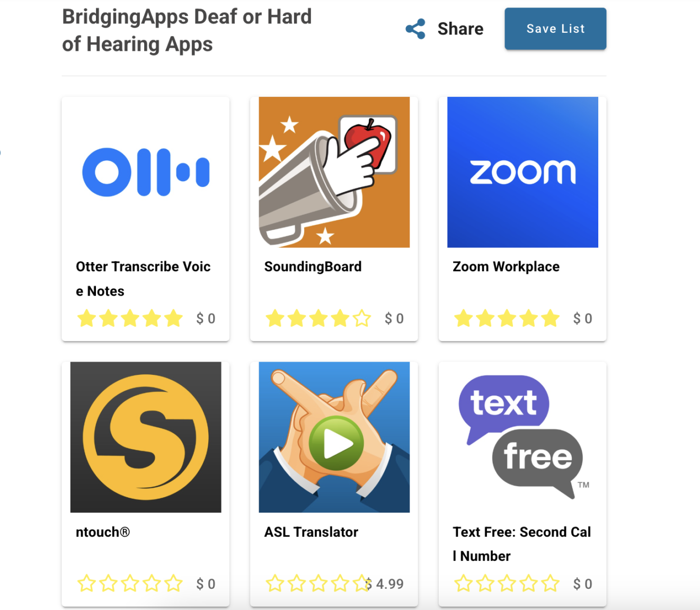Click the Otter Transcribe Voice Notes title
The width and height of the screenshot is (700, 610).
(143, 279)
